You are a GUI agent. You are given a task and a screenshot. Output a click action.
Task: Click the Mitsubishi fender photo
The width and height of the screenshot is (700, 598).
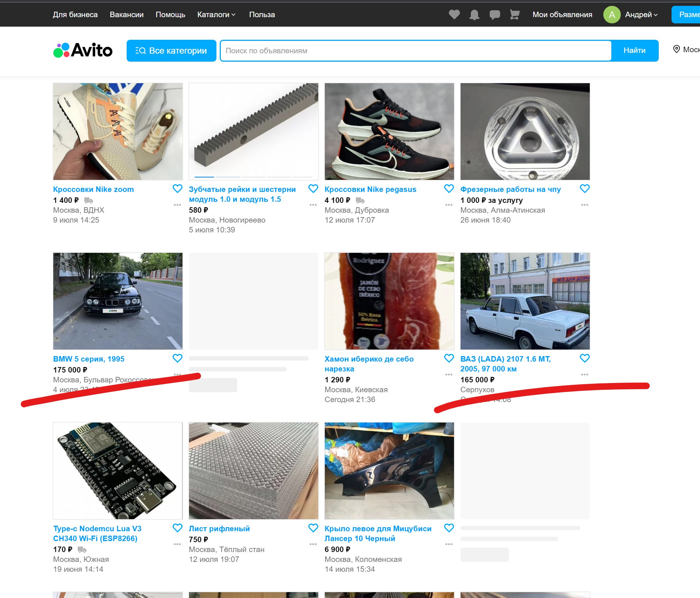pyautogui.click(x=389, y=471)
